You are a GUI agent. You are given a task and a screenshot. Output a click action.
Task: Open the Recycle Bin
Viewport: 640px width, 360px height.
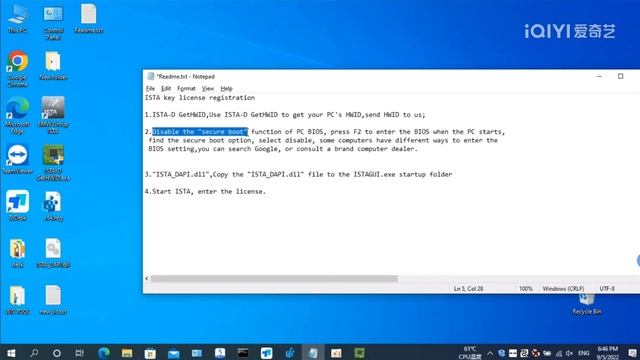587,303
